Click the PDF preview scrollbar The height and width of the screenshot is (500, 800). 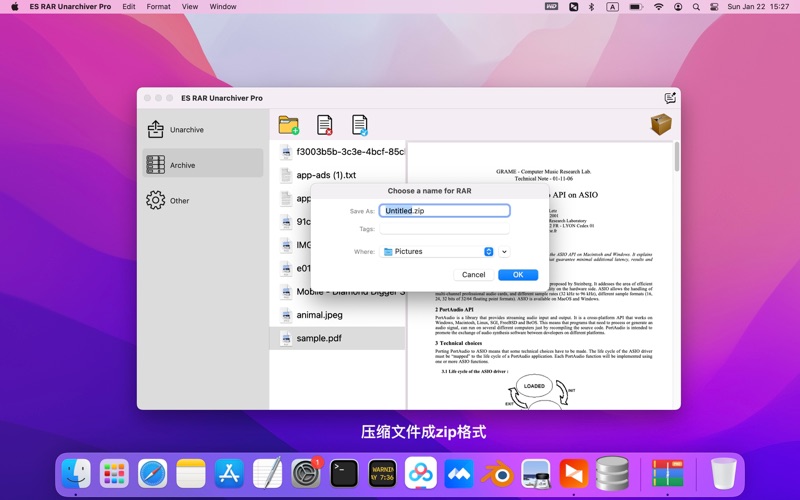pos(677,157)
